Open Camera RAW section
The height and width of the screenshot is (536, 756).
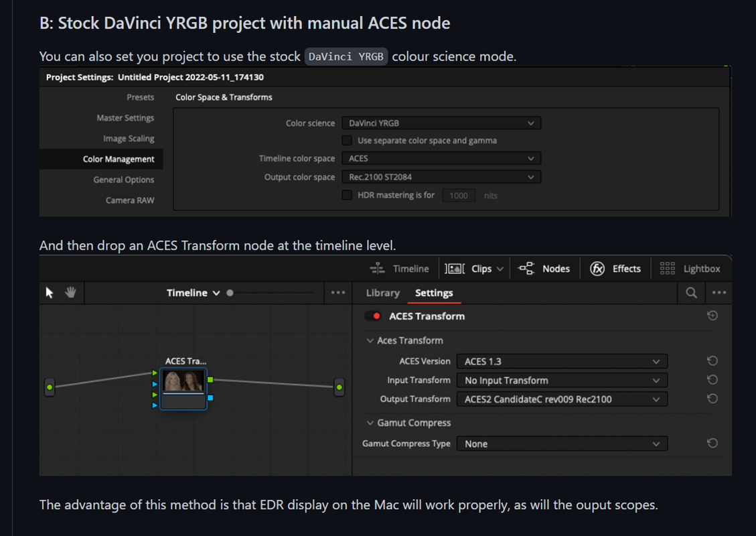(x=130, y=200)
